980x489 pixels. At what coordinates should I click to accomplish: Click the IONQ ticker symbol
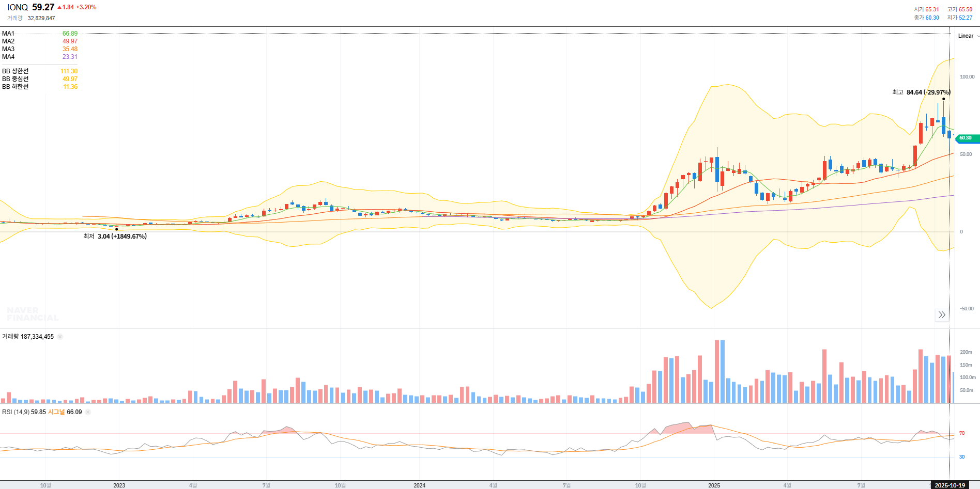pos(18,7)
